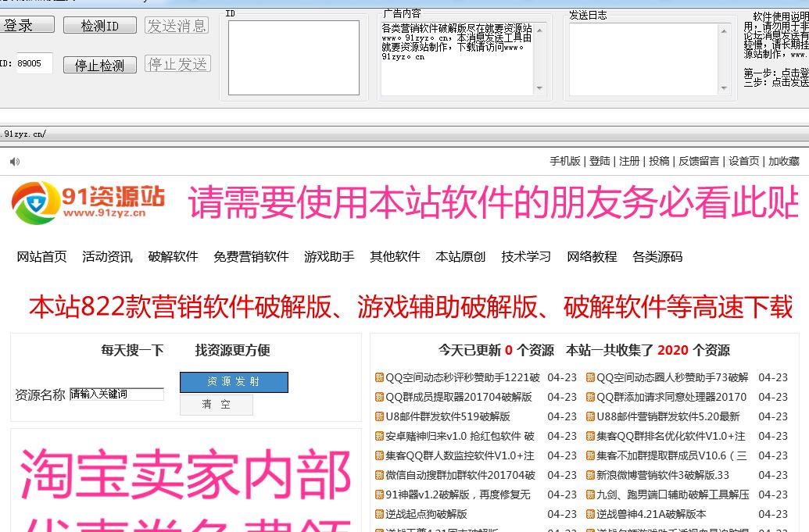The height and width of the screenshot is (532, 809).
Task: Open the 技术学习 navigation item
Action: click(526, 256)
